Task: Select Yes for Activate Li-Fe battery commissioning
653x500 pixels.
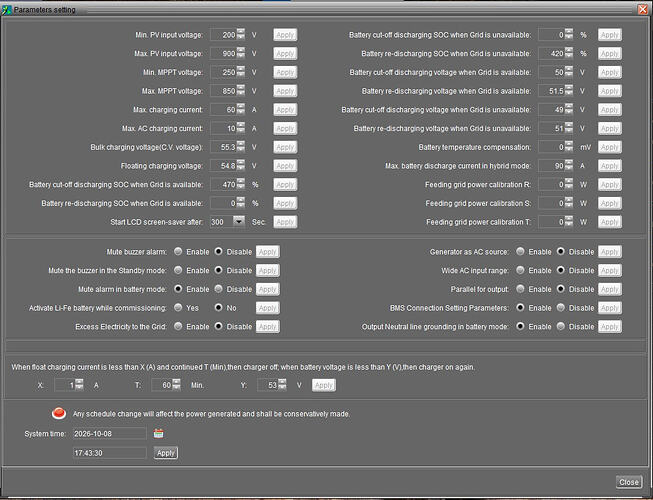Action: point(178,308)
